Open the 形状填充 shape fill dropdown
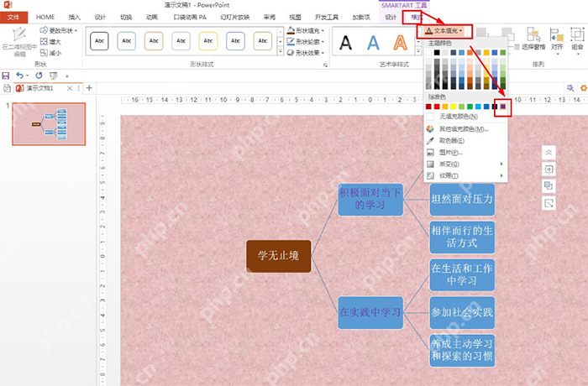Screen dimensions: 588x386 pos(305,30)
